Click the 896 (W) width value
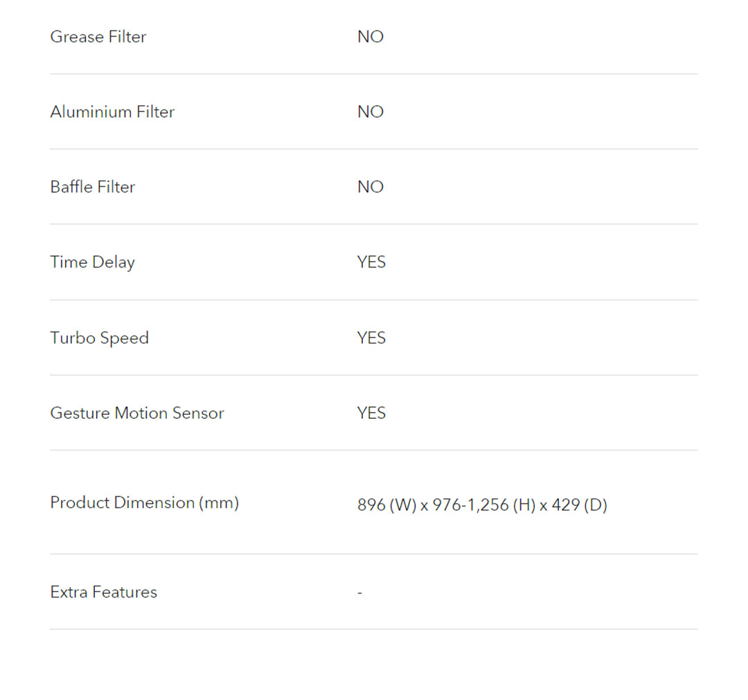This screenshot has width=748, height=700. pyautogui.click(x=386, y=505)
